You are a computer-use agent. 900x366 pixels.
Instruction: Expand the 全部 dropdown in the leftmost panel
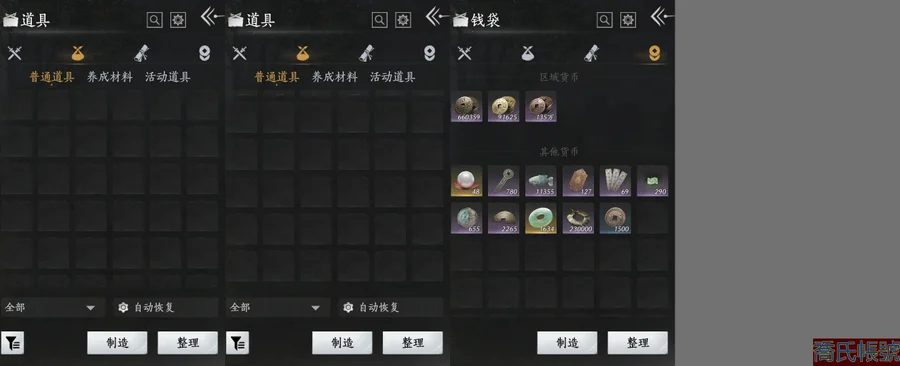coord(52,307)
